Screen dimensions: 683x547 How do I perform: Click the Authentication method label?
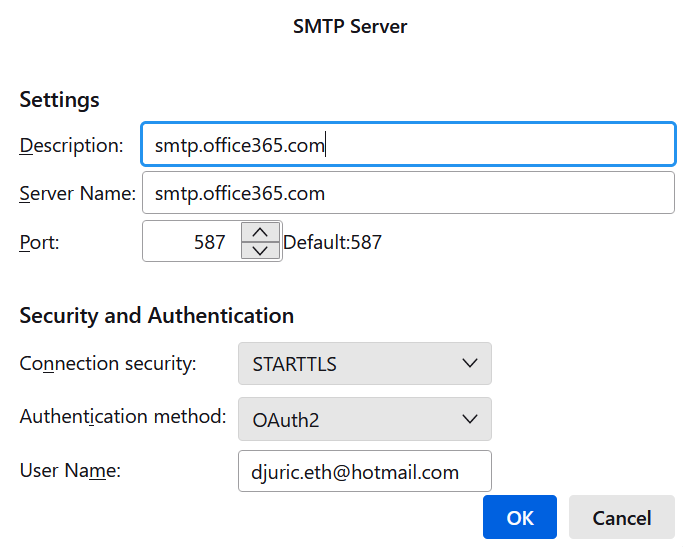(123, 416)
